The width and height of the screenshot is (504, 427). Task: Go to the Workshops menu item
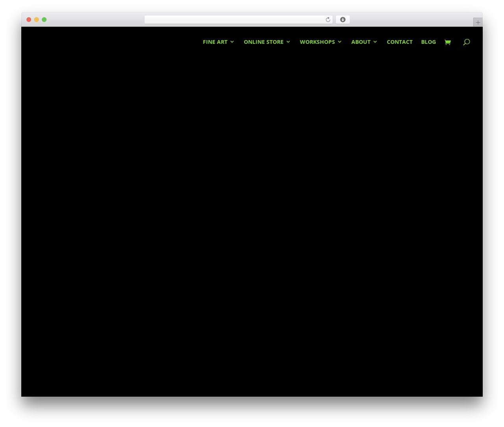(x=317, y=42)
